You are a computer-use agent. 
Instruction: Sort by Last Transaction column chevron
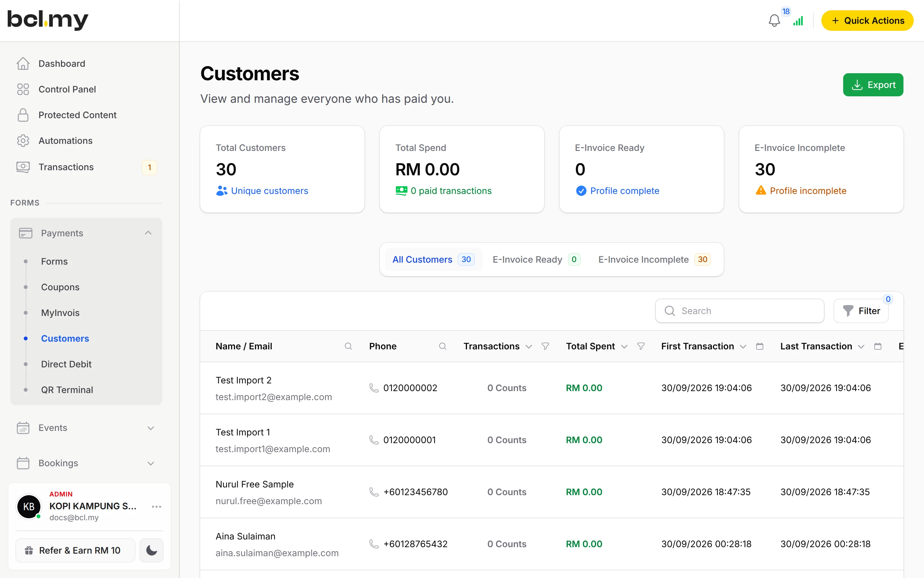pos(860,346)
